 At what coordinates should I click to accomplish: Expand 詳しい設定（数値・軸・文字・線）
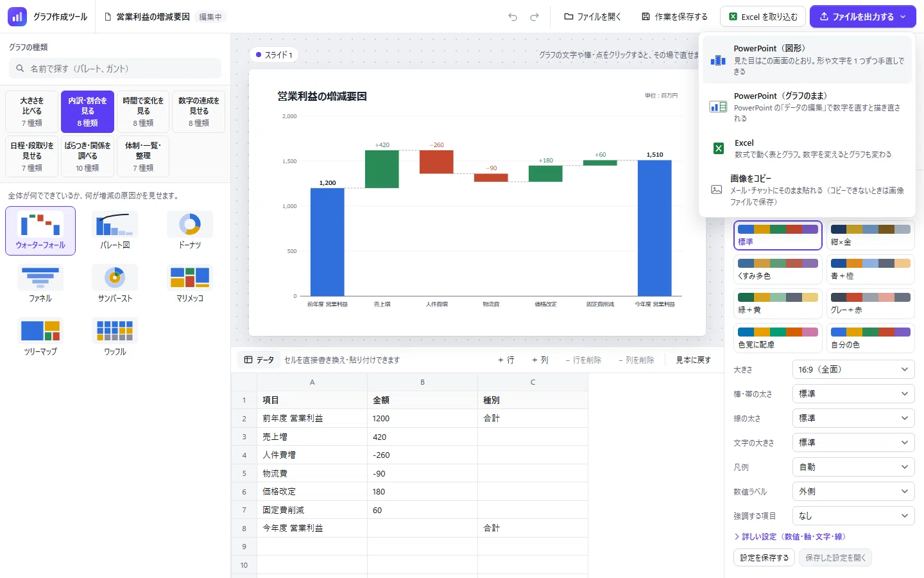[790, 537]
